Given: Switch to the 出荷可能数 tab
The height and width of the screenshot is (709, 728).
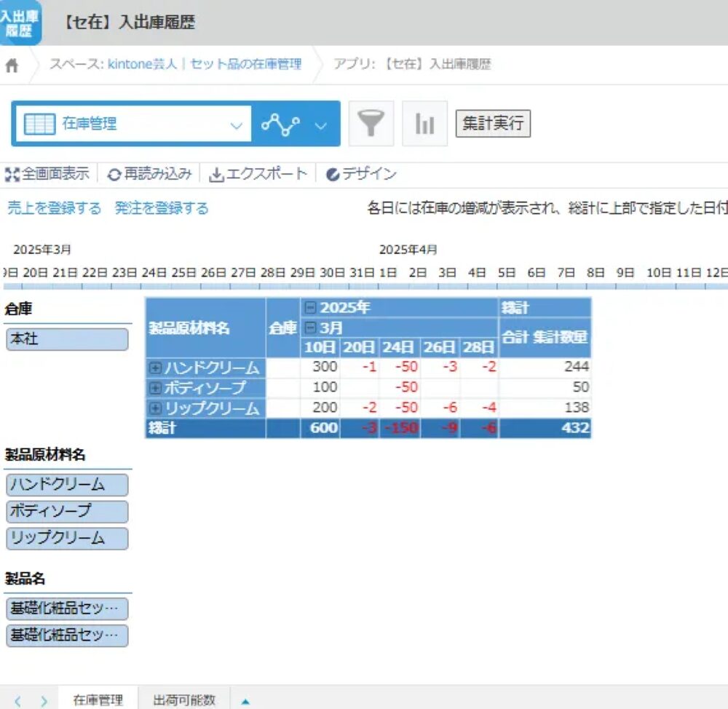Looking at the screenshot, I should tap(184, 700).
